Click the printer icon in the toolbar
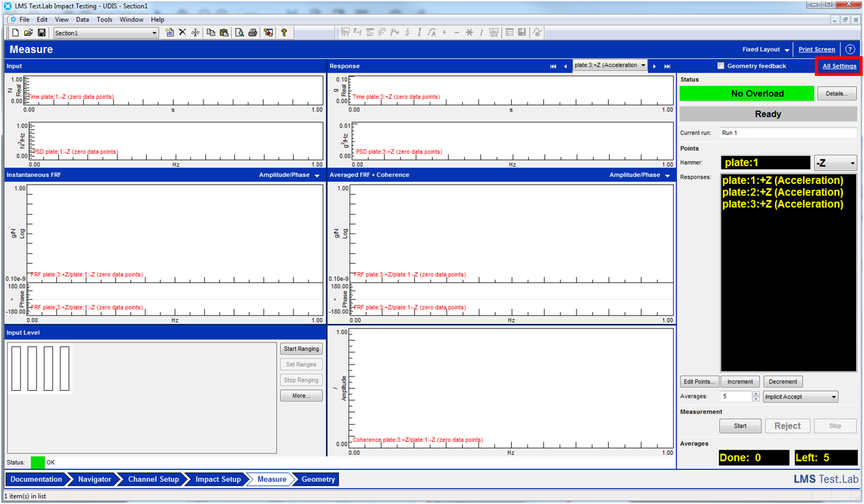Screen dimensions: 864x504 253,33
